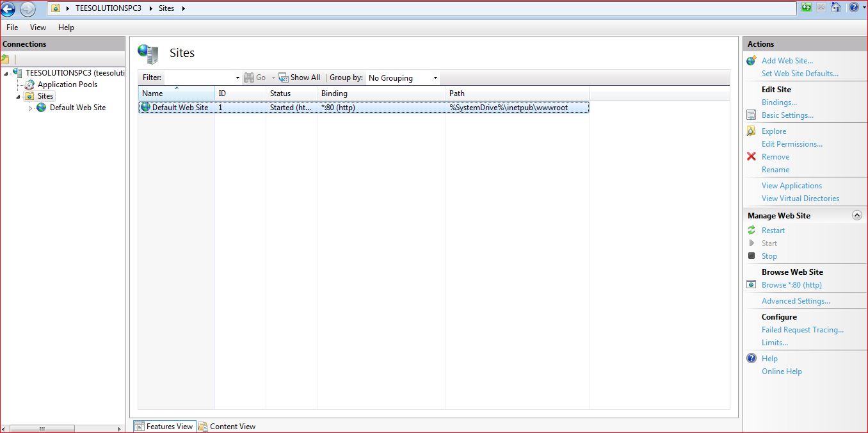Click Browse *:80 (http) with its browser icon
The width and height of the screenshot is (868, 433).
click(750, 284)
